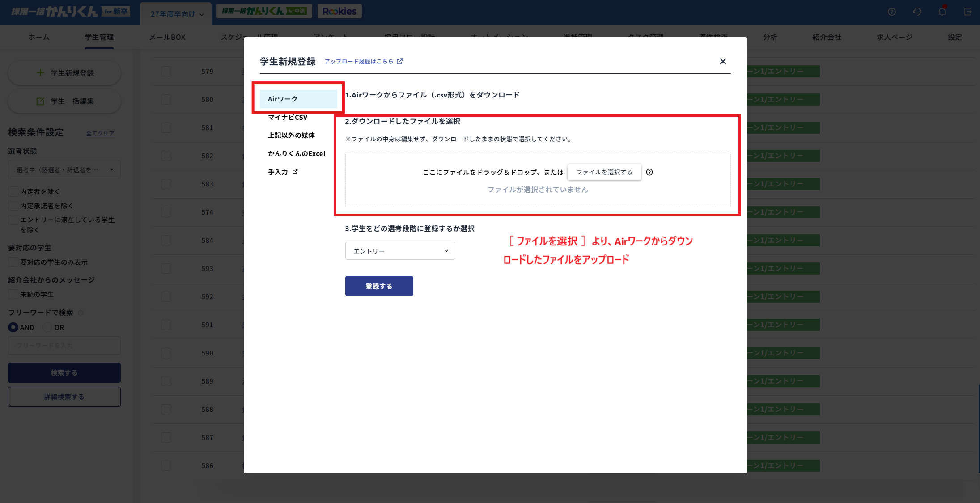Image resolution: width=980 pixels, height=503 pixels.
Task: Open the headset support icon
Action: [x=917, y=12]
